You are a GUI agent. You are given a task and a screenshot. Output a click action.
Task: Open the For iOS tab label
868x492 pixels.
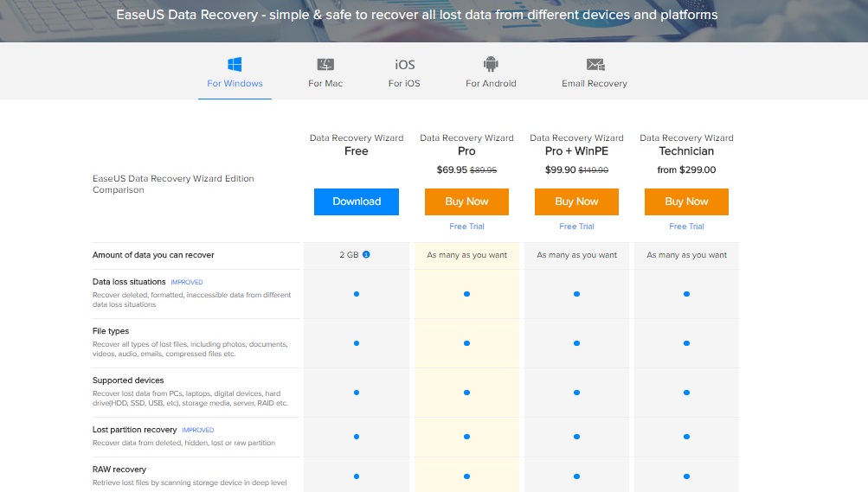(404, 84)
